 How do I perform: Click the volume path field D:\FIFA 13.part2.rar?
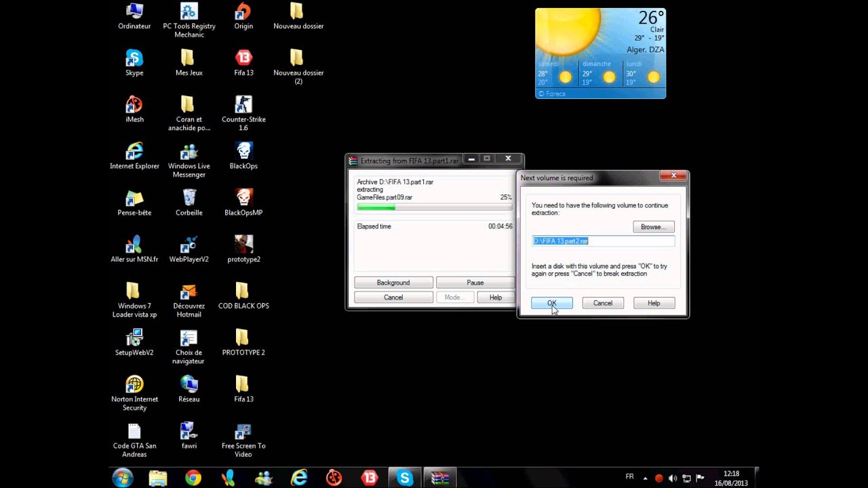(x=604, y=241)
